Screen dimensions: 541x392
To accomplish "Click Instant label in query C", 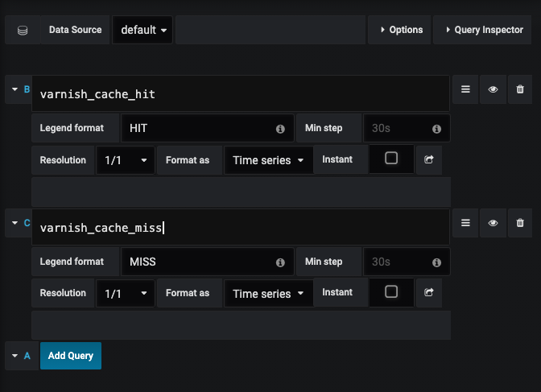I will (x=337, y=292).
